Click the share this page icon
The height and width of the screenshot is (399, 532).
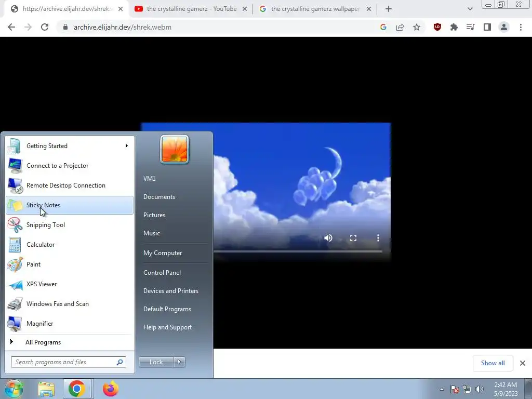[x=400, y=27]
